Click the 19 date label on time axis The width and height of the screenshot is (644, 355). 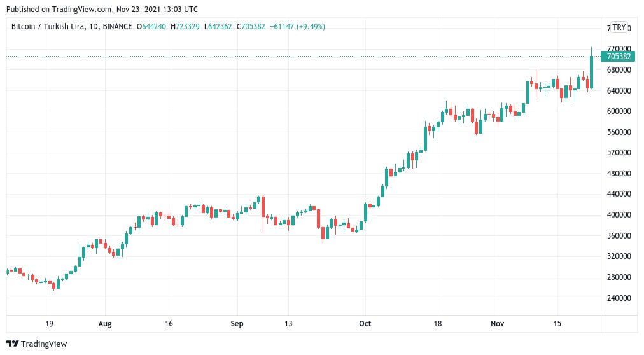tap(49, 324)
